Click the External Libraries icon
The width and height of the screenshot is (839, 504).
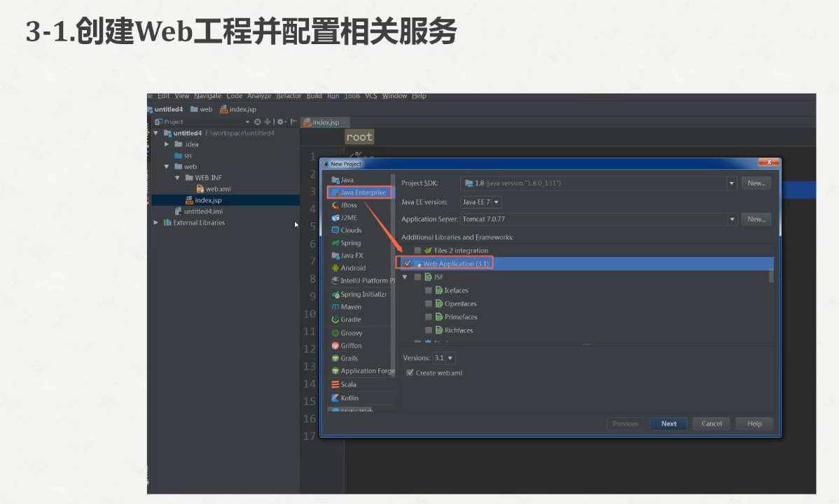click(167, 223)
